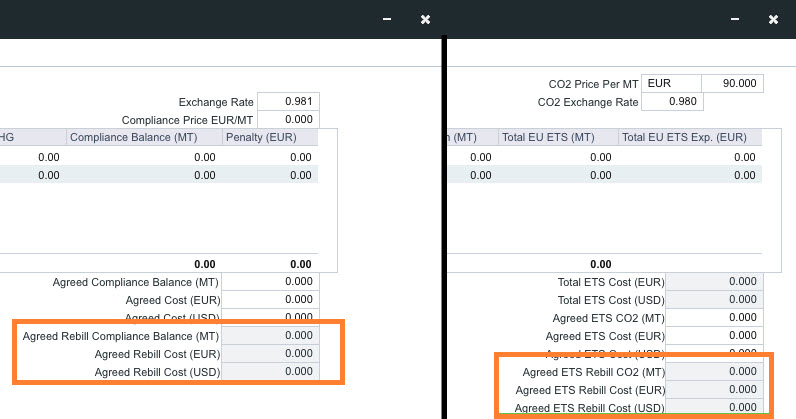The image size is (796, 419).
Task: Minimize the left panel window
Action: click(386, 19)
